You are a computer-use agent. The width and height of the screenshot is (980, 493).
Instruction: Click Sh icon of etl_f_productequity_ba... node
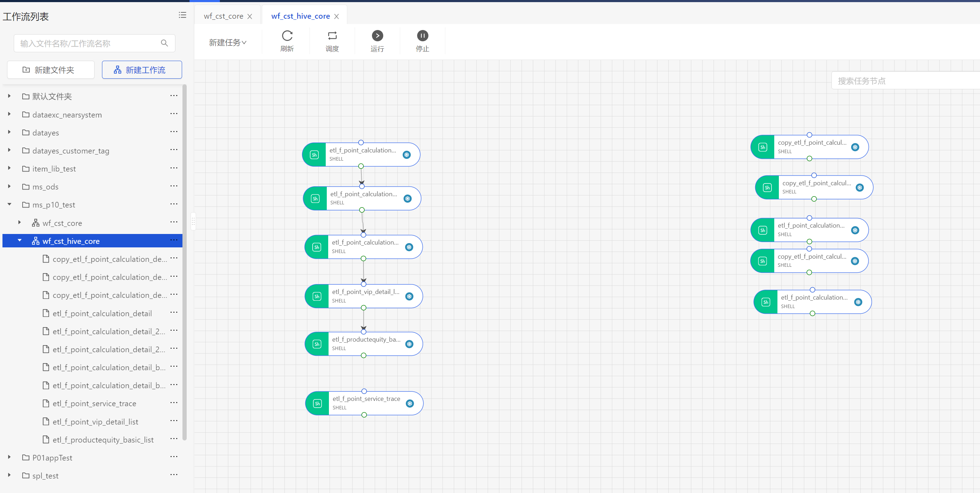[317, 344]
